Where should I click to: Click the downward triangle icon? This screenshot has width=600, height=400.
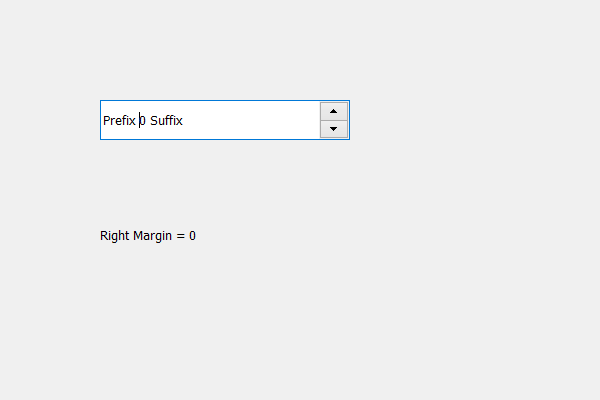pyautogui.click(x=333, y=129)
